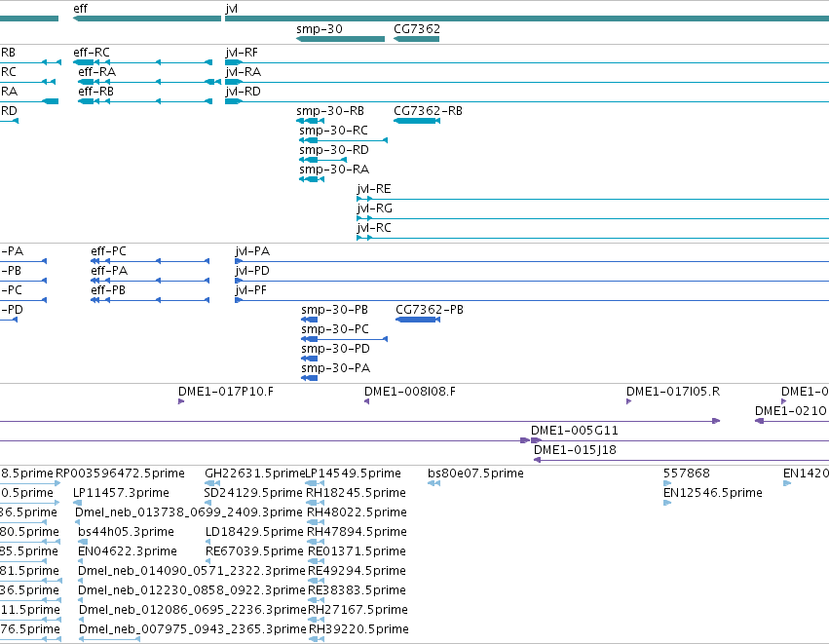The height and width of the screenshot is (644, 829).
Task: Select transcript jvl-RE
Action: [x=592, y=199]
